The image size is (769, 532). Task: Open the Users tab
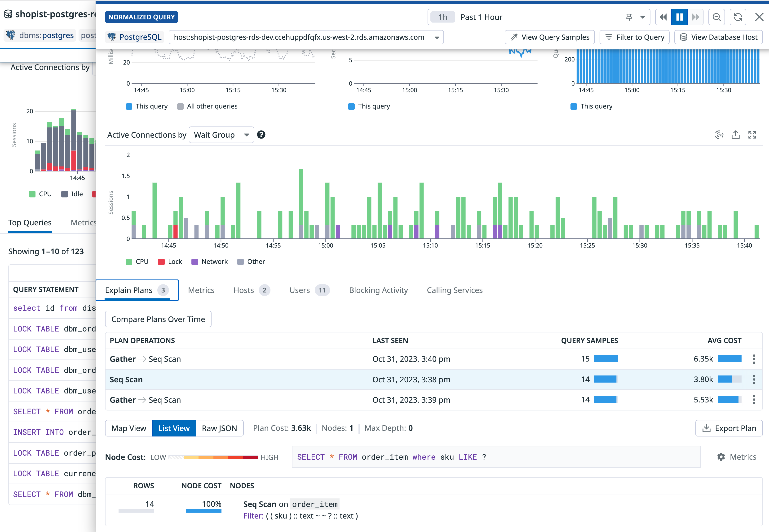tap(309, 290)
